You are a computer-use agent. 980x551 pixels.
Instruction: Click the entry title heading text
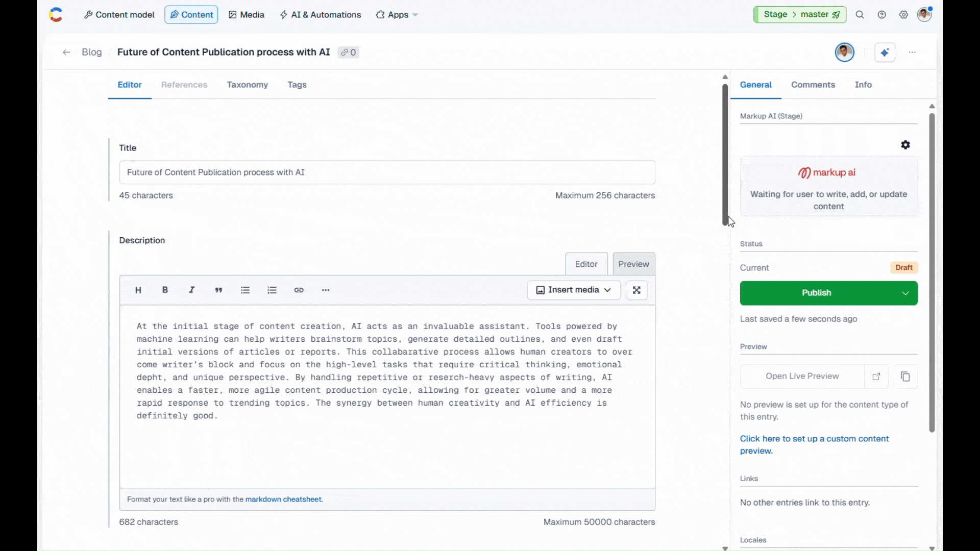coord(224,52)
